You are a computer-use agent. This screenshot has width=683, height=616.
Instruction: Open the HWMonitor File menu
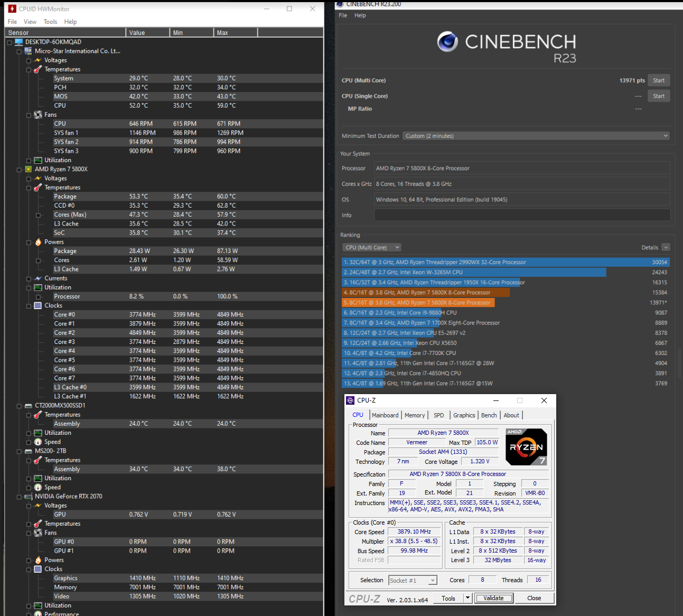tap(13, 22)
